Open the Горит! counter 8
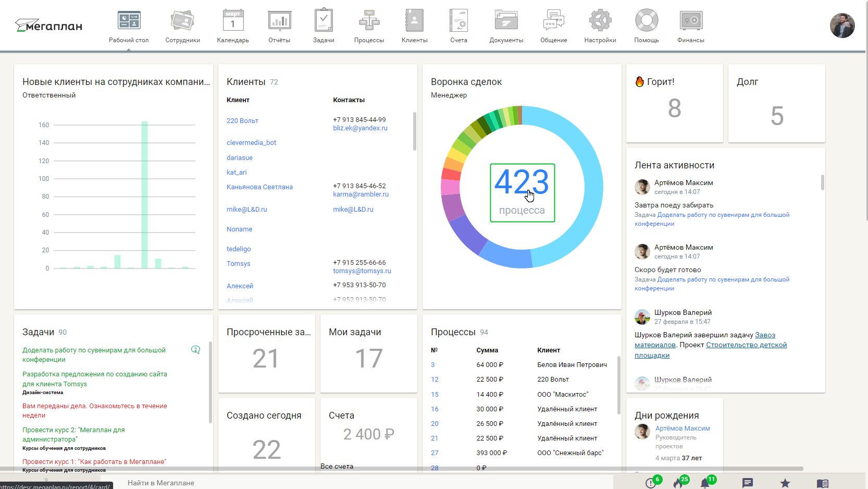Screen dimensions: 868x489 pyautogui.click(x=674, y=108)
